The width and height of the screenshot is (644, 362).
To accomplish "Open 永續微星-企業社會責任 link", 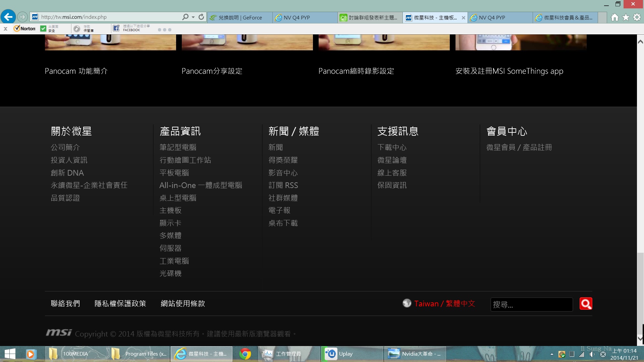I will 89,185.
